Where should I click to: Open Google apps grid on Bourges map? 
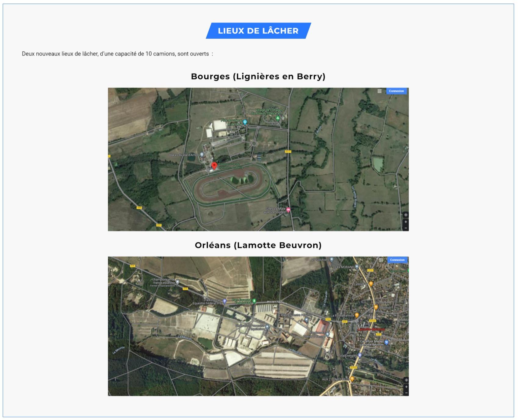pos(379,91)
